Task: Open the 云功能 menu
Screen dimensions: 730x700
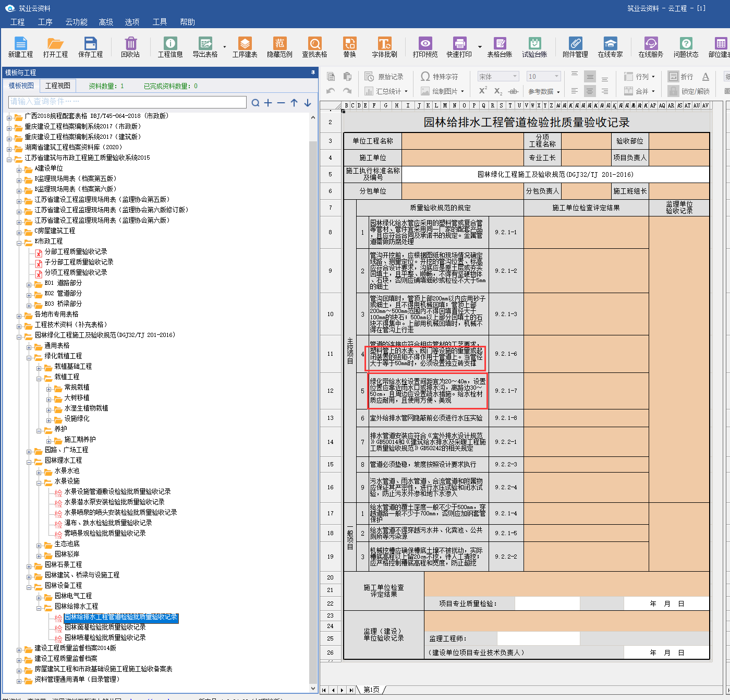Action: coord(76,22)
